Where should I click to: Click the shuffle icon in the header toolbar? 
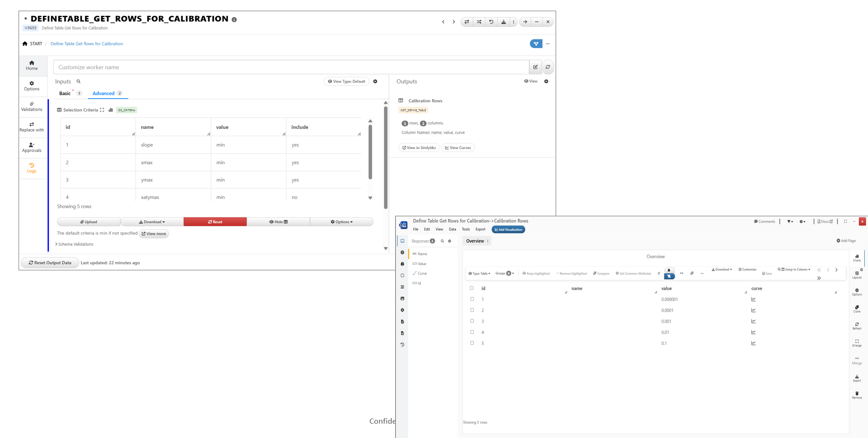point(479,22)
